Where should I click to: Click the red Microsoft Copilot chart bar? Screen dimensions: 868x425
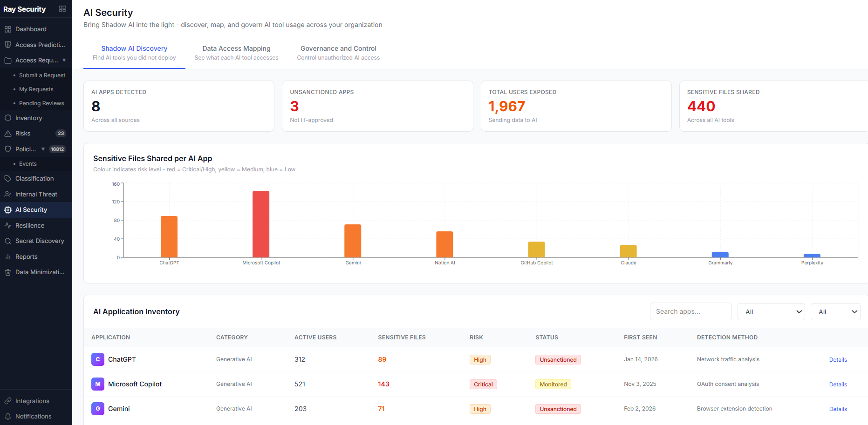point(261,224)
